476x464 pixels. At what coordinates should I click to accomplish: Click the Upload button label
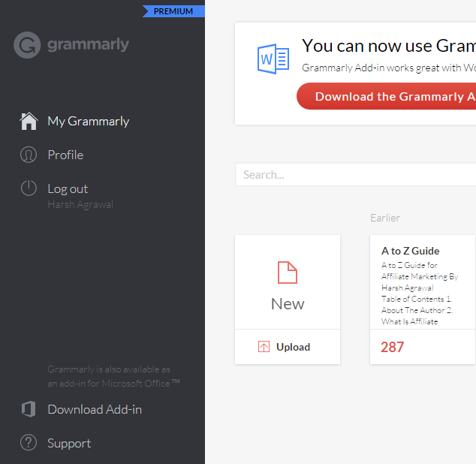click(x=294, y=347)
